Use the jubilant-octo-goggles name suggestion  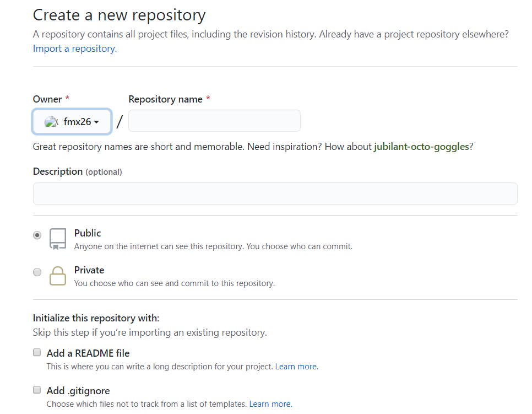click(x=421, y=147)
